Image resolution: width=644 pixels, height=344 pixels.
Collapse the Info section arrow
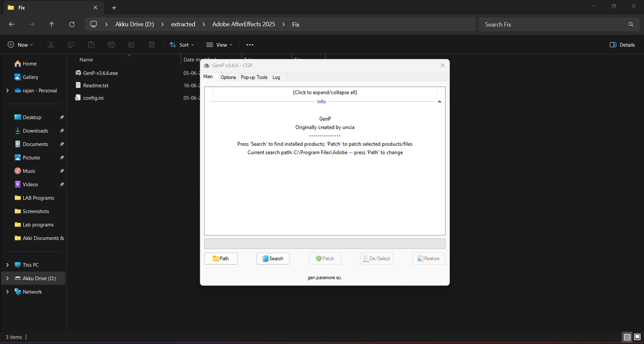439,102
